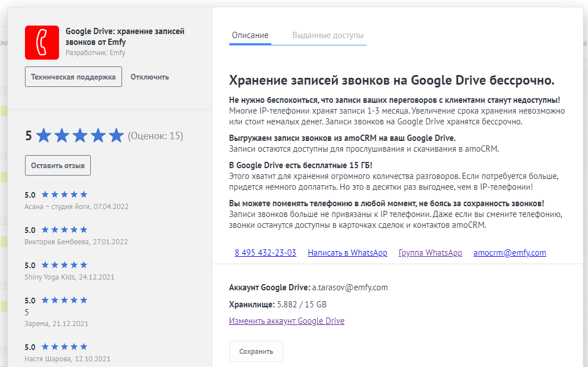Select reviewer text Shiny Yoga Kids, 24.12.2021
Image resolution: width=588 pixels, height=367 pixels.
tap(69, 277)
